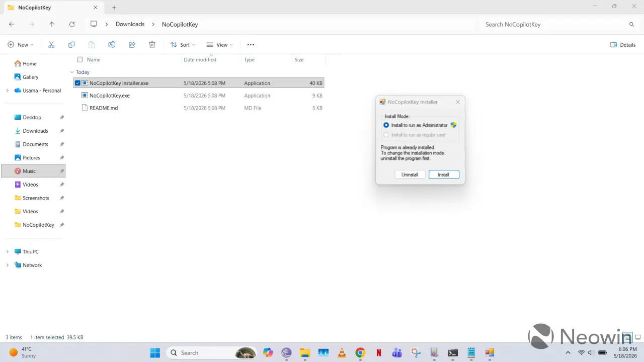Toggle the Details pane button
Image resolution: width=644 pixels, height=362 pixels.
pos(623,45)
